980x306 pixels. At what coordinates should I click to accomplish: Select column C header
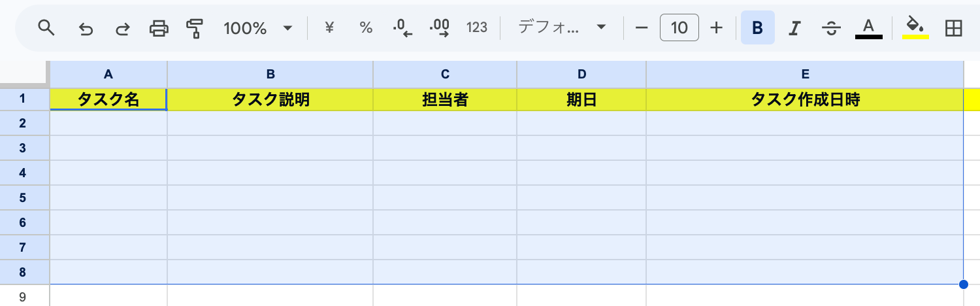(x=445, y=74)
